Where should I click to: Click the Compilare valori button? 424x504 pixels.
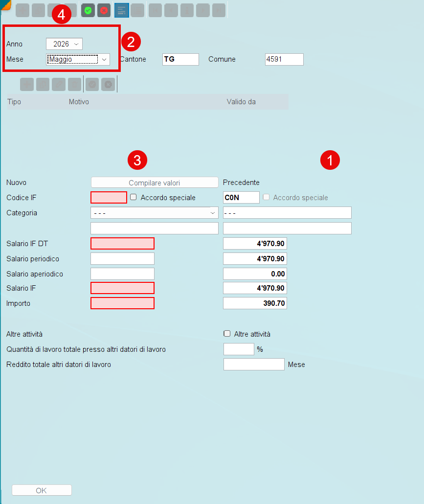[x=155, y=183]
